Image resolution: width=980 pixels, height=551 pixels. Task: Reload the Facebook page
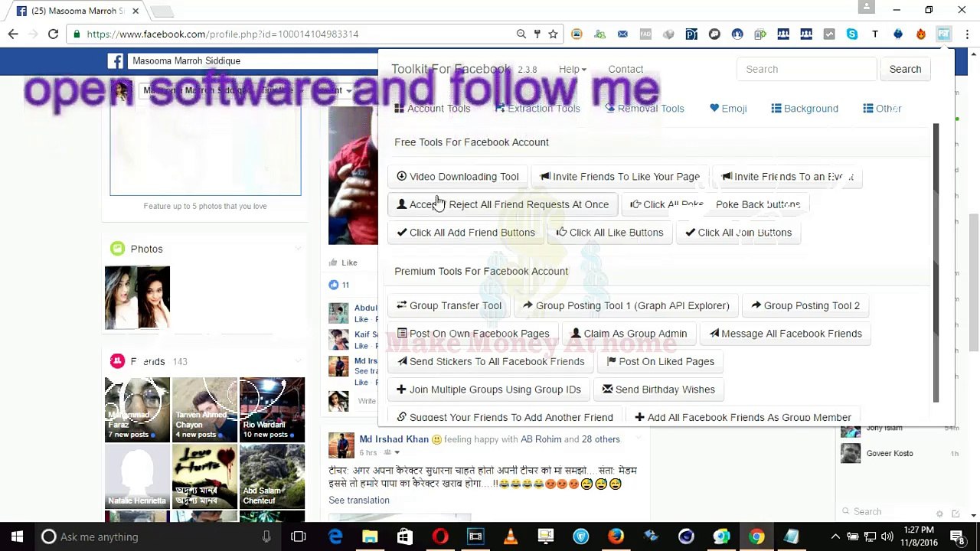pos(53,34)
